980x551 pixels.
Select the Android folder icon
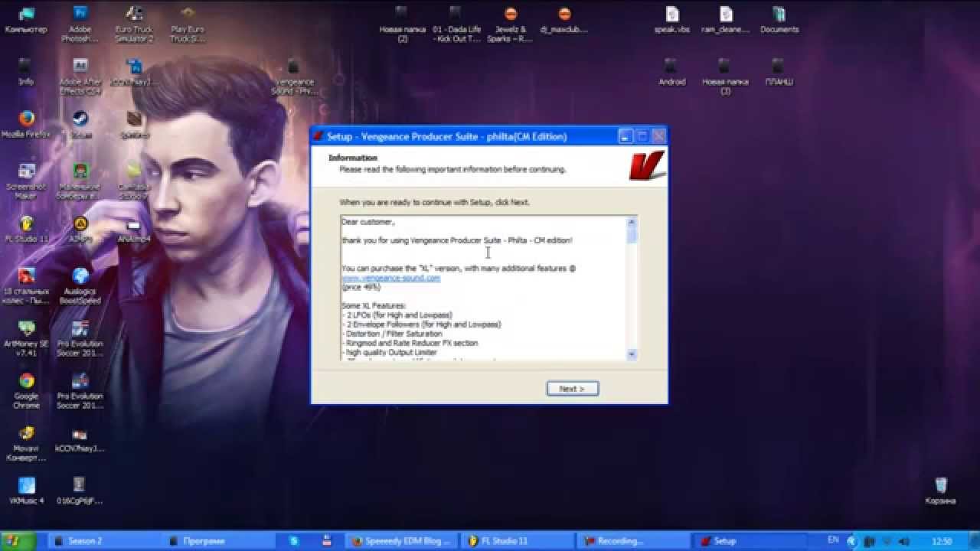(x=671, y=72)
